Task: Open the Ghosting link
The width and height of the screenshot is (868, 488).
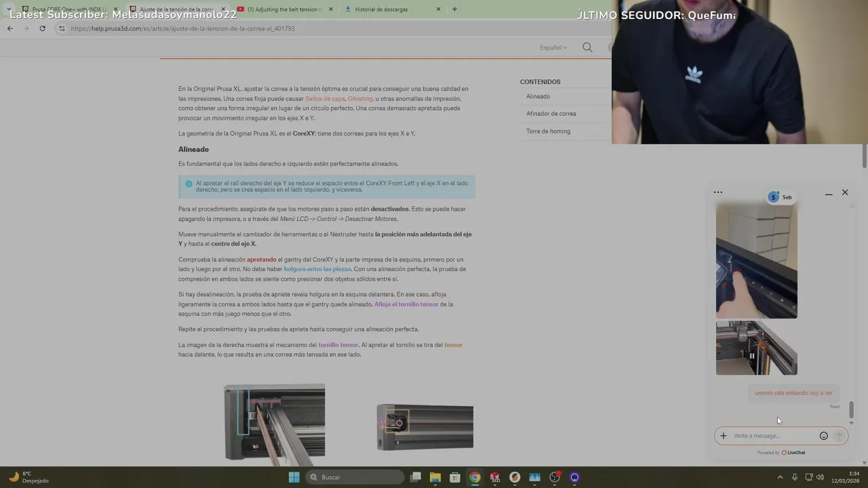Action: (360, 98)
